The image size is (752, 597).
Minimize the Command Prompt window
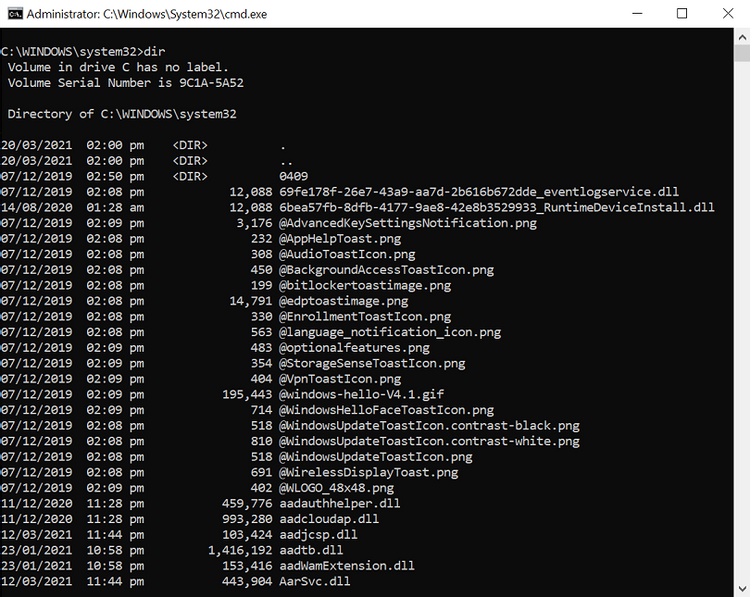pyautogui.click(x=637, y=13)
